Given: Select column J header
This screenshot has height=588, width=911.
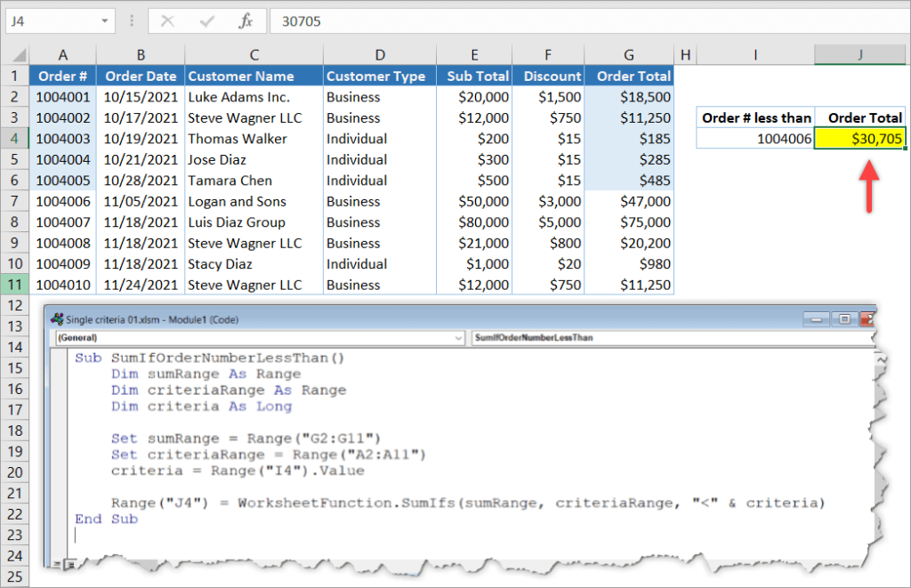Looking at the screenshot, I should pos(860,55).
